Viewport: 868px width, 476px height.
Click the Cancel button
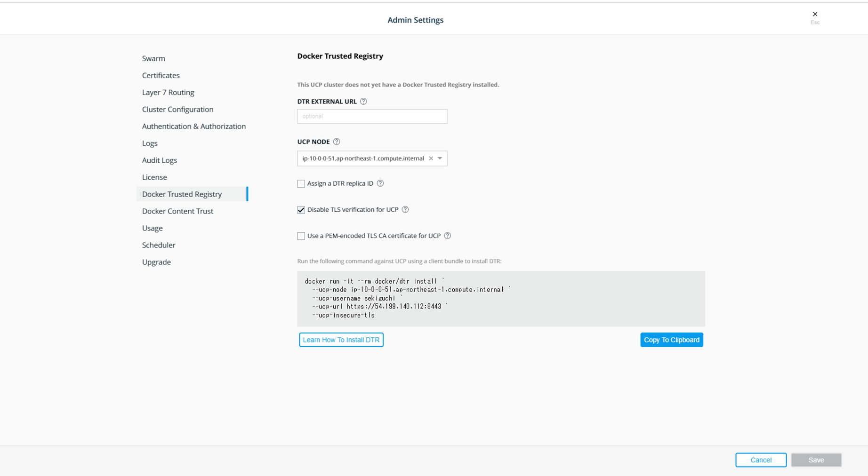761,460
